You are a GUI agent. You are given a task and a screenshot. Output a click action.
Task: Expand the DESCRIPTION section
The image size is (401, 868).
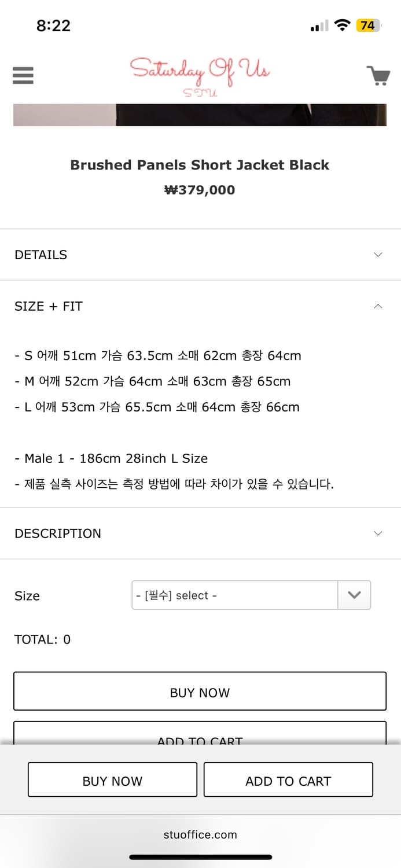(200, 533)
